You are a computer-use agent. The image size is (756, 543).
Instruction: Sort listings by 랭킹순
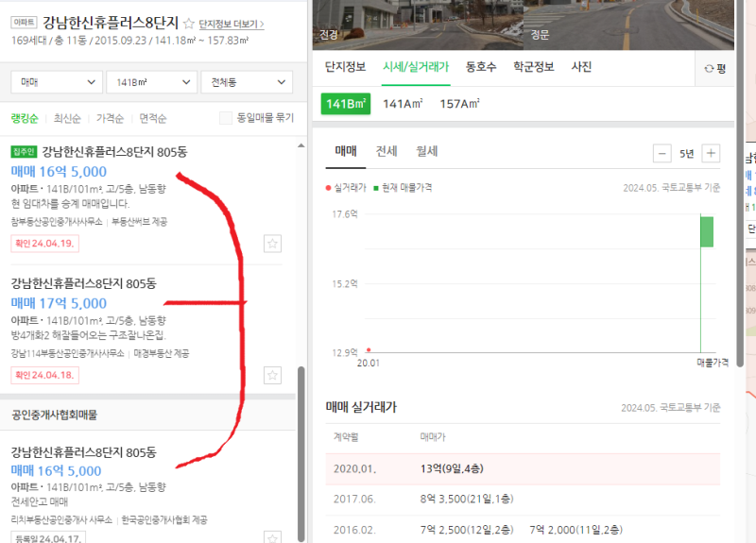click(x=25, y=118)
